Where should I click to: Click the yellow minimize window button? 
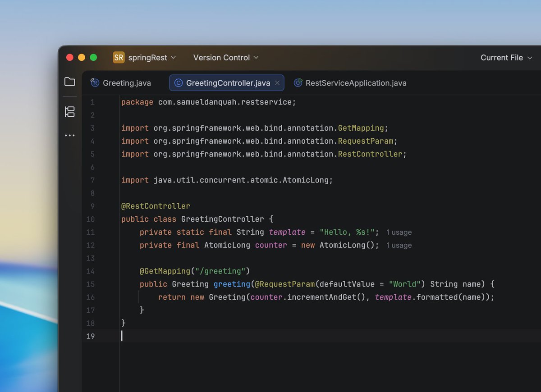pos(82,58)
